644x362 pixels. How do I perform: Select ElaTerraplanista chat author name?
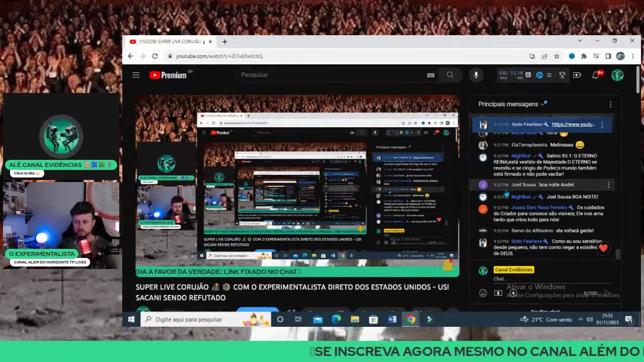[529, 145]
